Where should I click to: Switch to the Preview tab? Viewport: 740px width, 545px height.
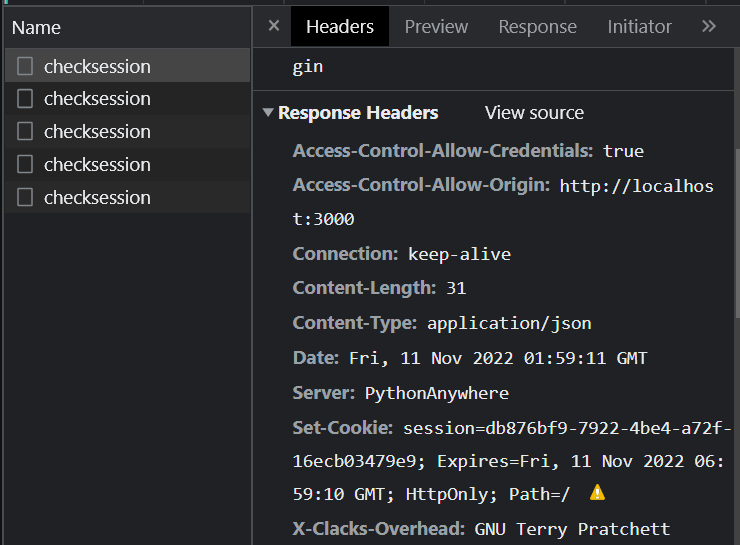pyautogui.click(x=436, y=26)
